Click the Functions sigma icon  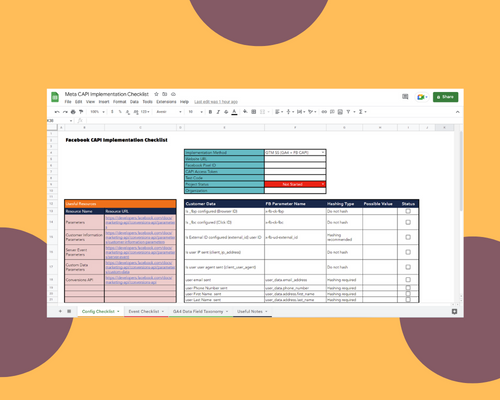(x=361, y=112)
